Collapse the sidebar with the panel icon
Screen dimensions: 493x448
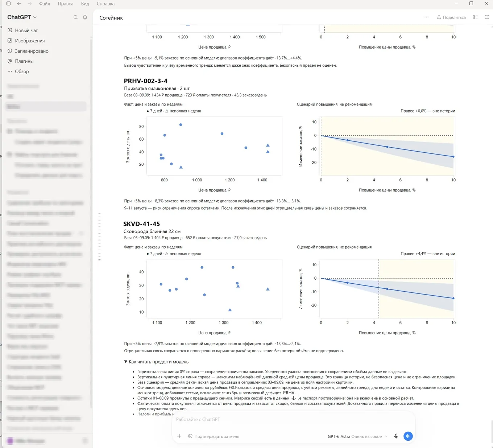(8, 4)
